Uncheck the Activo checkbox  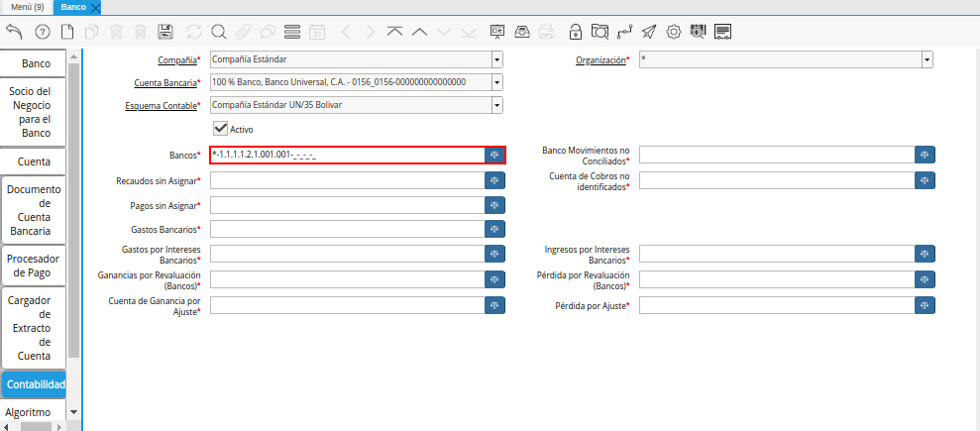[221, 129]
